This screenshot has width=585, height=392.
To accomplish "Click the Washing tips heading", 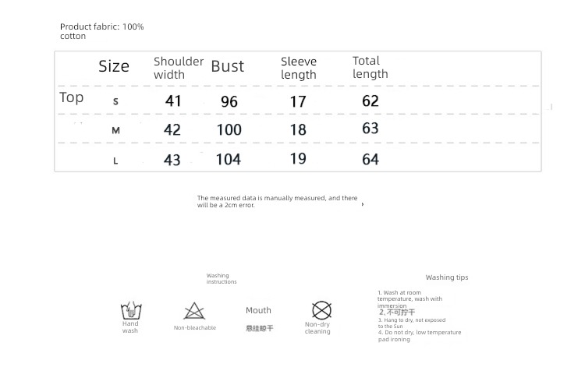I will tap(447, 277).
